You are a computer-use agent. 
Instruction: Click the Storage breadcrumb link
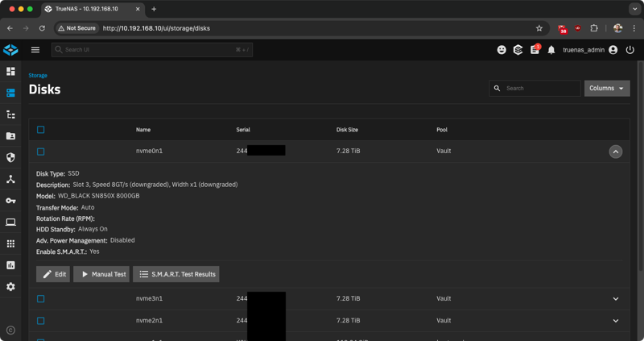click(38, 76)
